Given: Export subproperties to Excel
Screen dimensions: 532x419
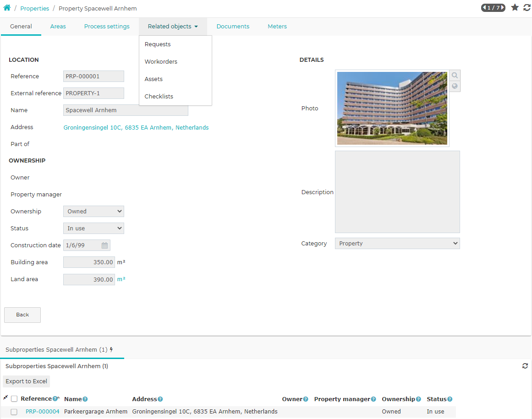Looking at the screenshot, I should (27, 381).
